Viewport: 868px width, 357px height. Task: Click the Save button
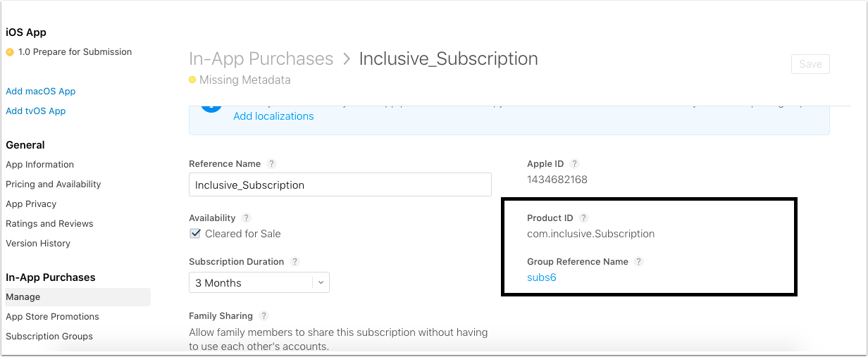pos(810,64)
